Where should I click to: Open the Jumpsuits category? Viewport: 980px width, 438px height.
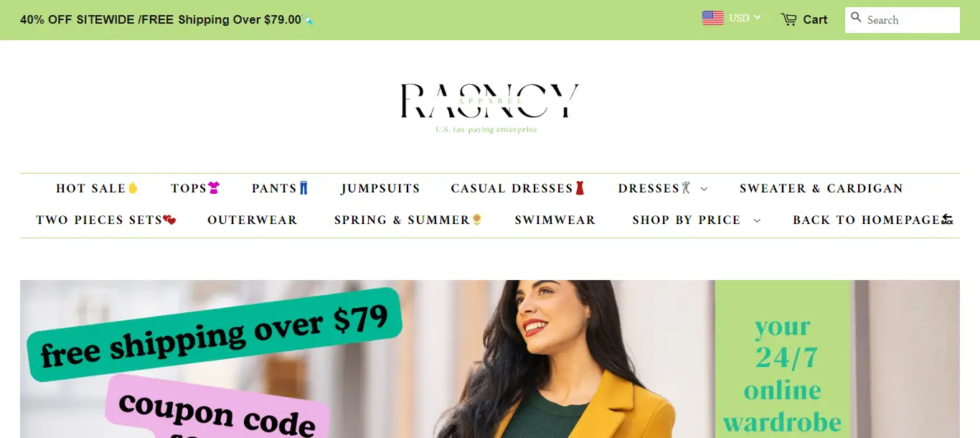pos(380,189)
